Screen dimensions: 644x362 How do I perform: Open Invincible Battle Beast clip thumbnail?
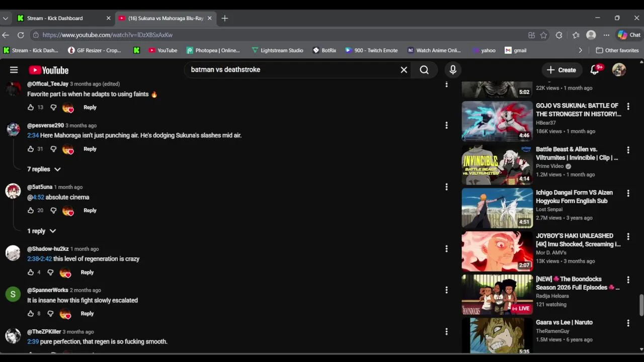497,164
